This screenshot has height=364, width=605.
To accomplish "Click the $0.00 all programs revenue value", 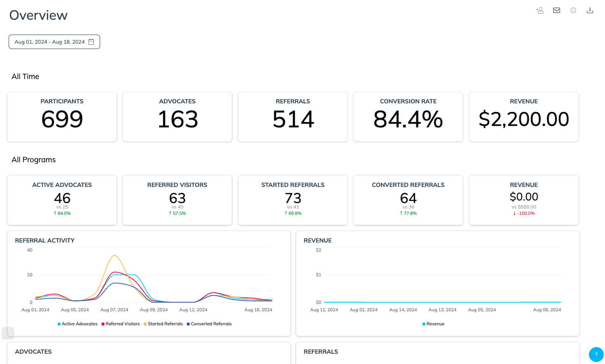I will 524,197.
